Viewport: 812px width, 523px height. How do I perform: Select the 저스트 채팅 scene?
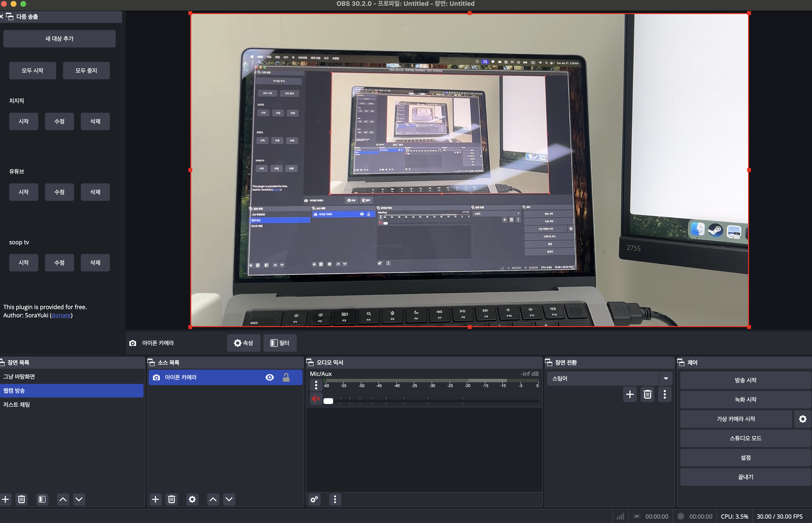17,404
